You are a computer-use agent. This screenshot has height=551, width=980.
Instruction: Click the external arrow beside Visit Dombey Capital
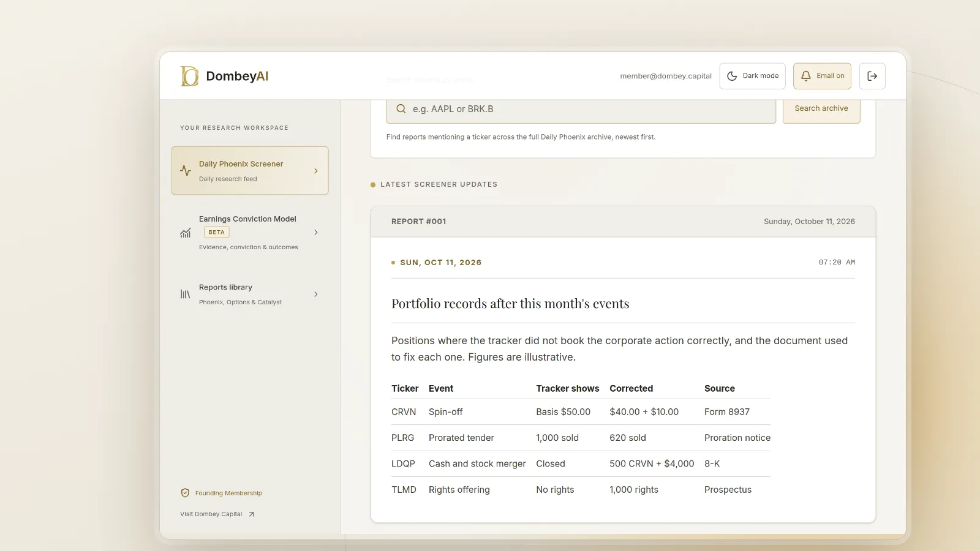click(x=251, y=514)
